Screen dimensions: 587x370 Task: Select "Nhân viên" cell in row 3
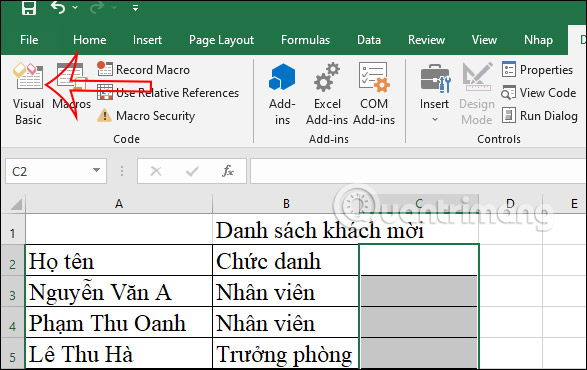pos(286,291)
